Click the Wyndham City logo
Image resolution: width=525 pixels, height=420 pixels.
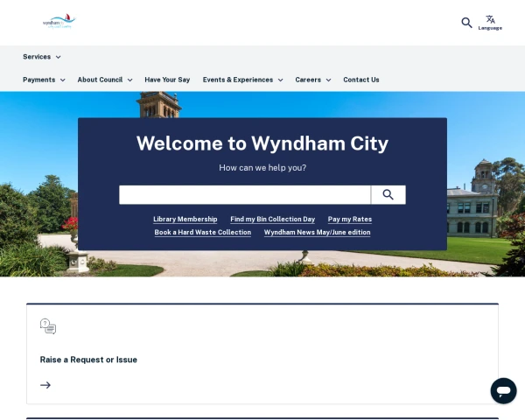(59, 21)
